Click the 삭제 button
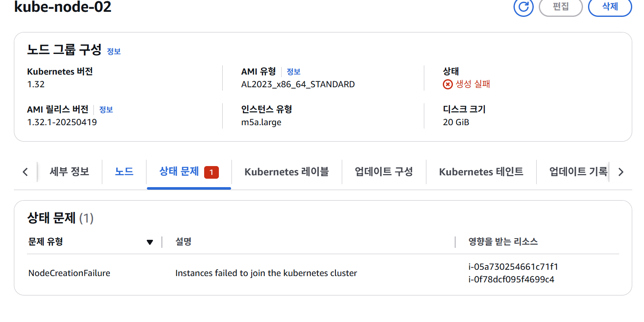Screen dimensions: 644x322 [x=610, y=7]
